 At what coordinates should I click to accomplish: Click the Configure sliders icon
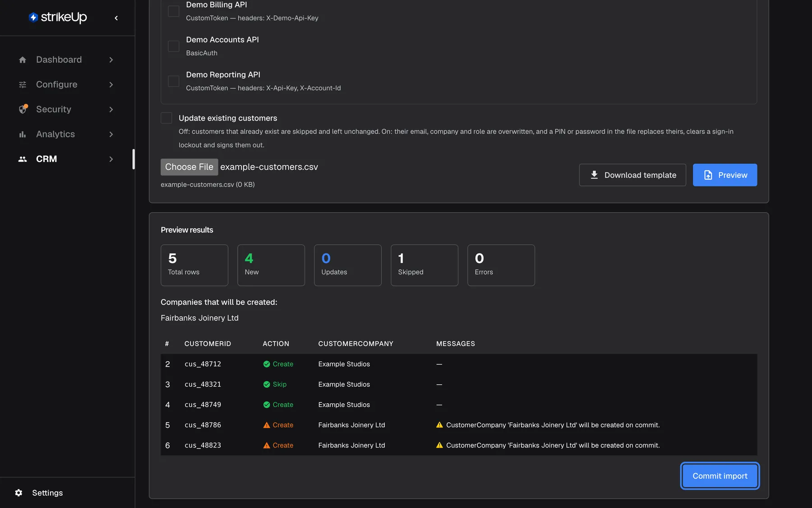click(x=23, y=84)
